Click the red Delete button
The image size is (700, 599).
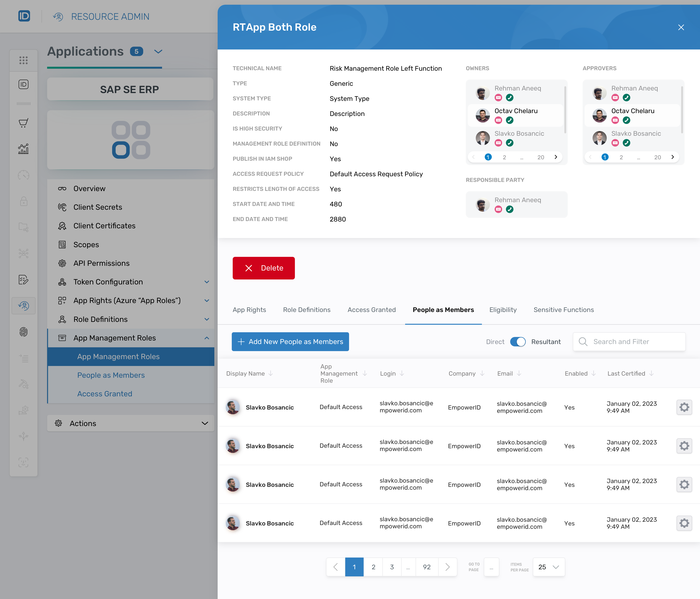[x=264, y=268]
